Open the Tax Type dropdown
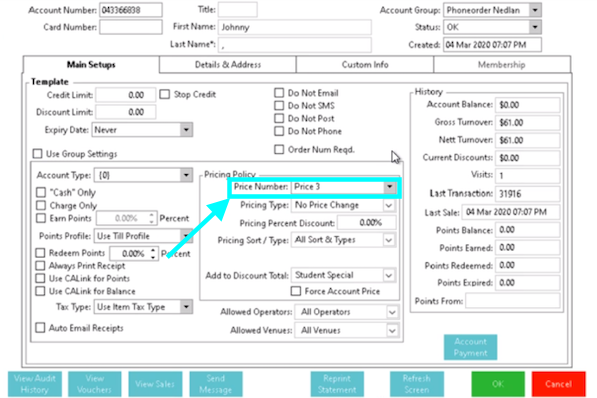This screenshot has height=398, width=597. pyautogui.click(x=186, y=307)
